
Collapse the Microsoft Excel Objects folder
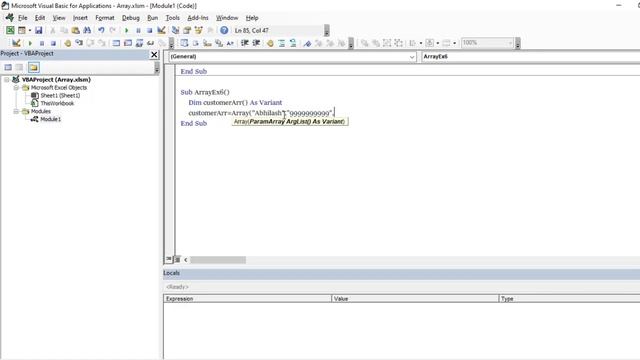click(x=16, y=88)
